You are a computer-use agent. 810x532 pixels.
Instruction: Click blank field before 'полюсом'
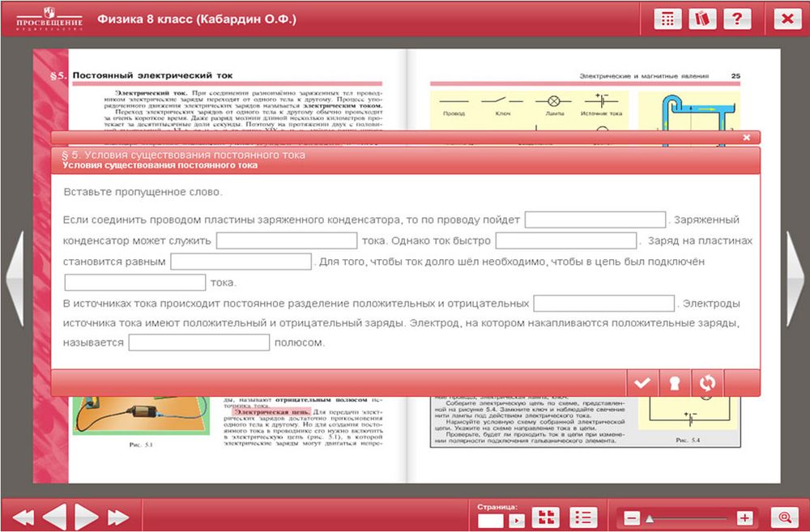pyautogui.click(x=198, y=343)
